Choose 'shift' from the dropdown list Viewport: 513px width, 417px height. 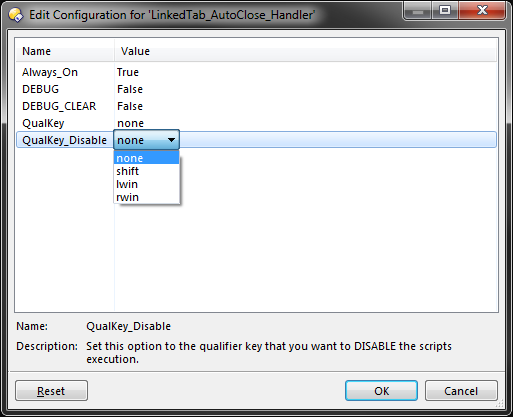(x=146, y=171)
